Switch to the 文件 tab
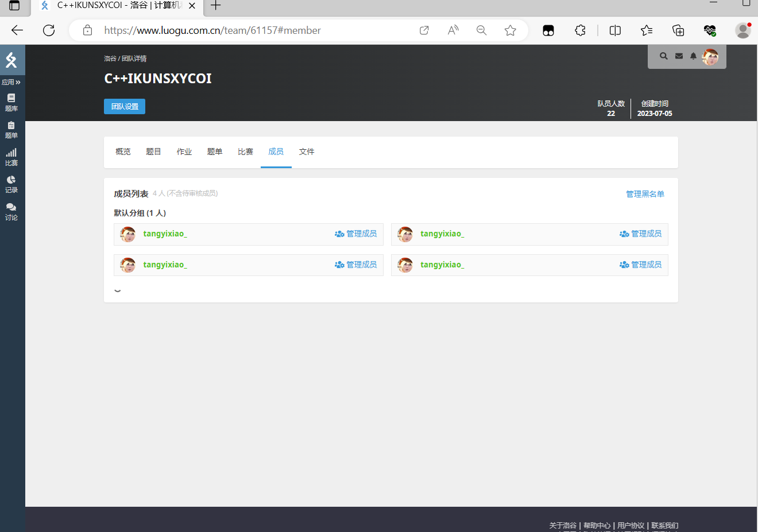Screen dimensions: 758x532 point(307,152)
